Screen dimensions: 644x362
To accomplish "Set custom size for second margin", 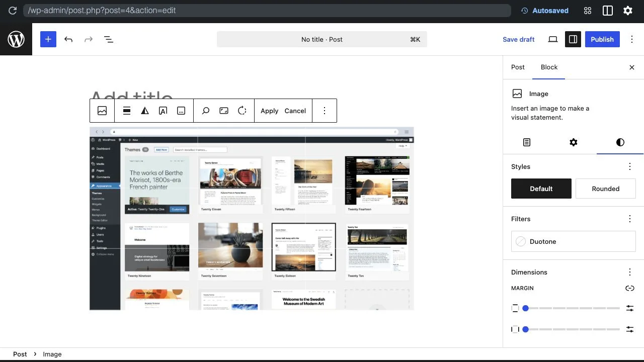I will (630, 329).
